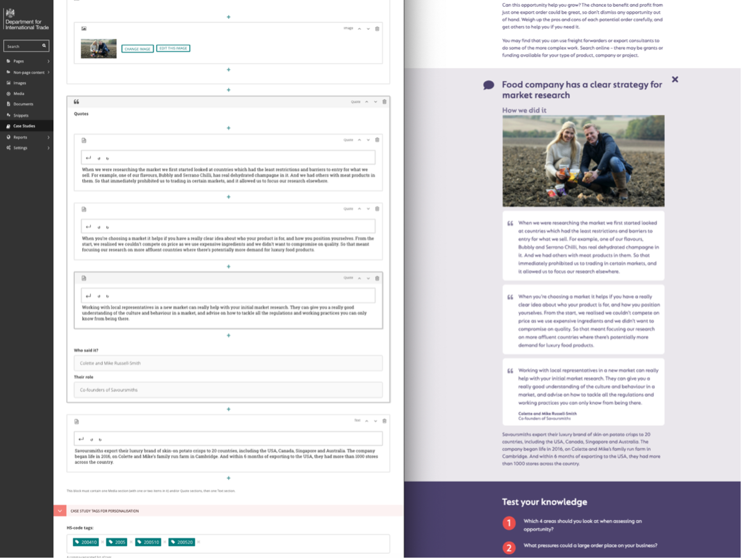Open the Images section in the sidebar
742x560 pixels.
[19, 83]
